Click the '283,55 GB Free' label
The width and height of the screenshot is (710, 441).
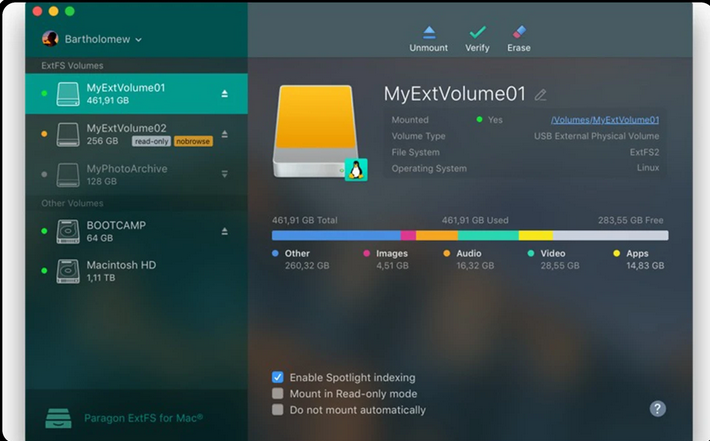630,220
